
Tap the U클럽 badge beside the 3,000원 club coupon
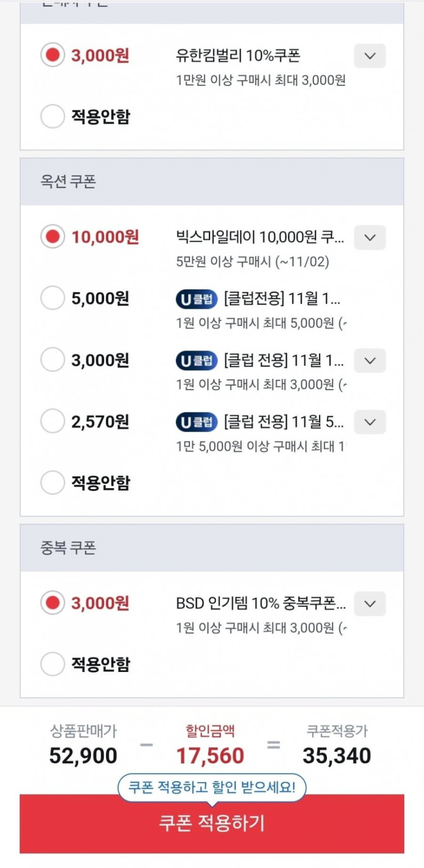[197, 361]
